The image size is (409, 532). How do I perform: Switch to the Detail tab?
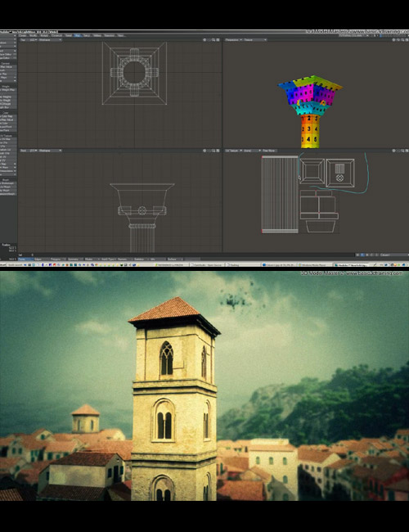69,35
